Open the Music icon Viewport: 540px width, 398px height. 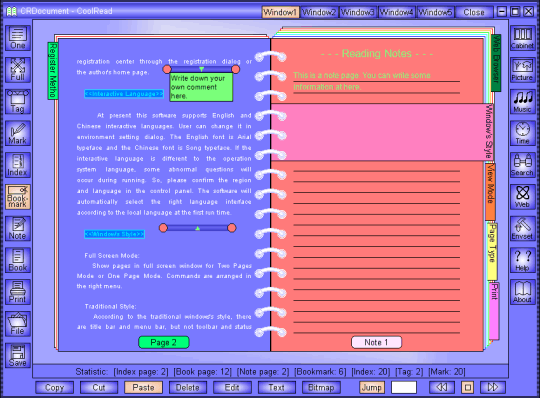coord(522,101)
